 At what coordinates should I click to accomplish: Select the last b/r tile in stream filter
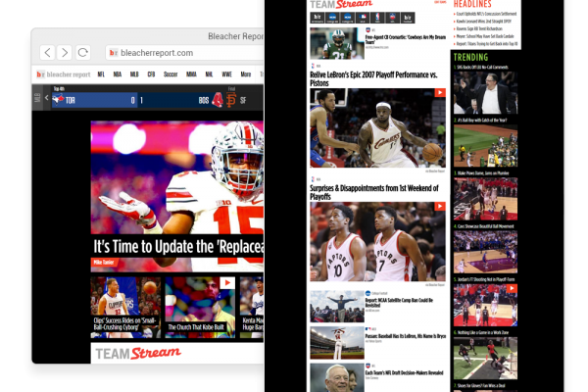408,18
